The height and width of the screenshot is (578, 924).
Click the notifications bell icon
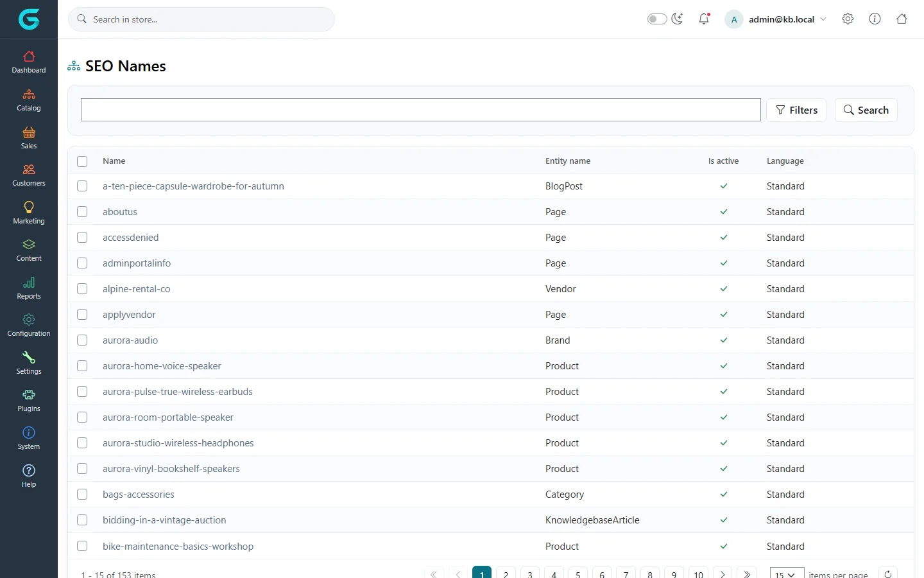pyautogui.click(x=704, y=19)
